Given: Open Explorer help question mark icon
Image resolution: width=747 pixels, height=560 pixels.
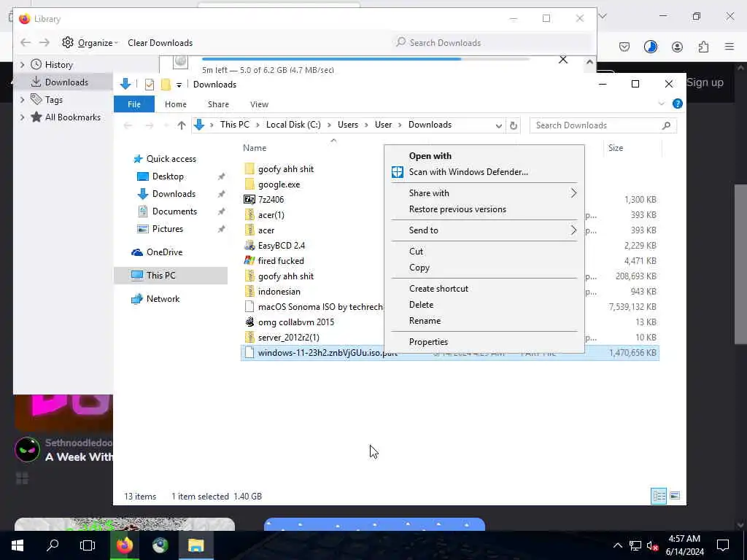Looking at the screenshot, I should pyautogui.click(x=677, y=104).
